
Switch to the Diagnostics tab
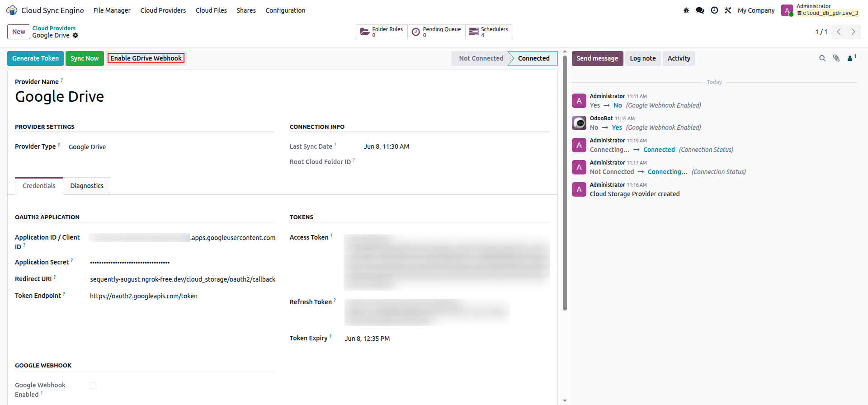tap(87, 186)
